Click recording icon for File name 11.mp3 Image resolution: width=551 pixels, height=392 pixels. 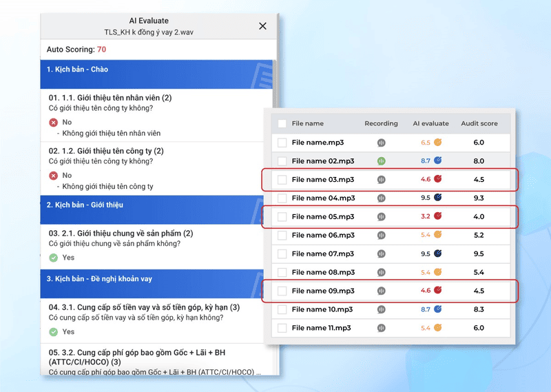(381, 328)
